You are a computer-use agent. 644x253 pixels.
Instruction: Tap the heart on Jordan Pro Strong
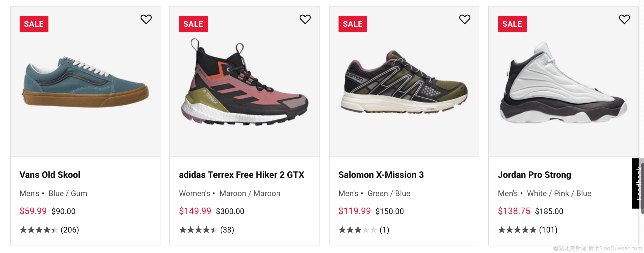coord(624,19)
